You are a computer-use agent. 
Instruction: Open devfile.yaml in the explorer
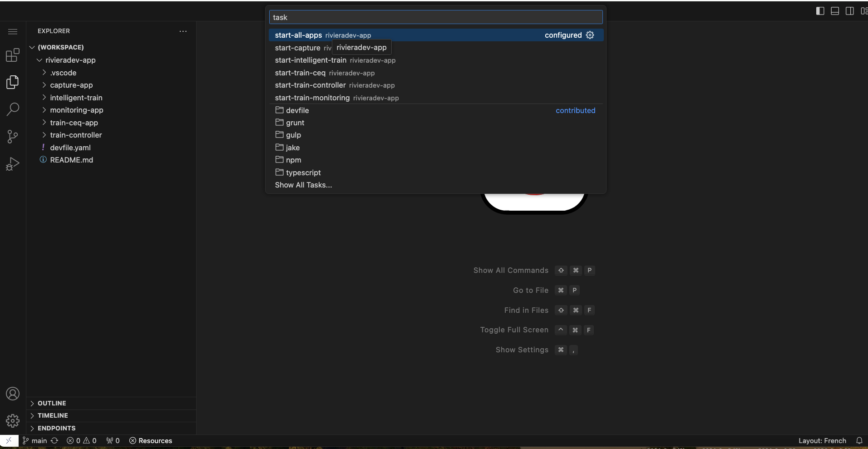(70, 148)
